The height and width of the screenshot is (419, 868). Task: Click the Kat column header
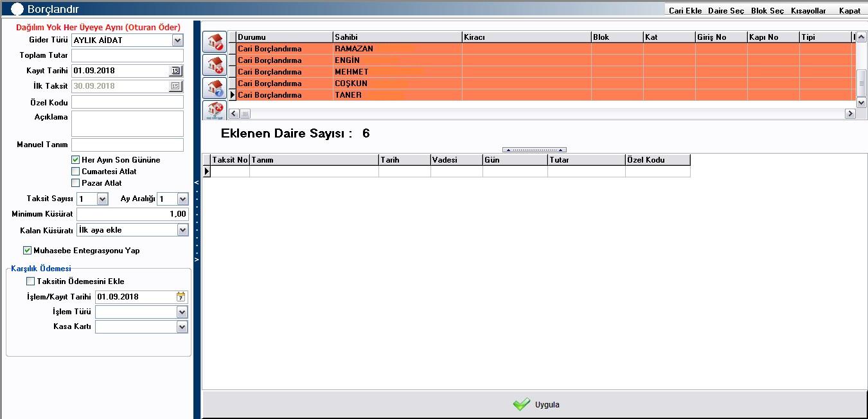(x=669, y=37)
